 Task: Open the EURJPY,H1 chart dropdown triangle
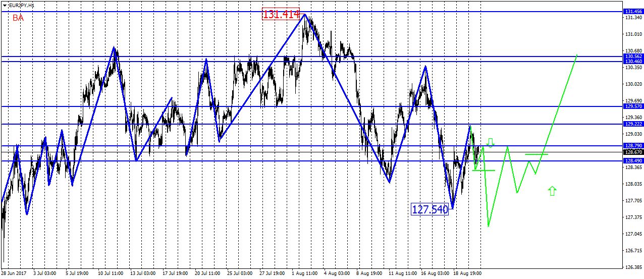[5, 5]
